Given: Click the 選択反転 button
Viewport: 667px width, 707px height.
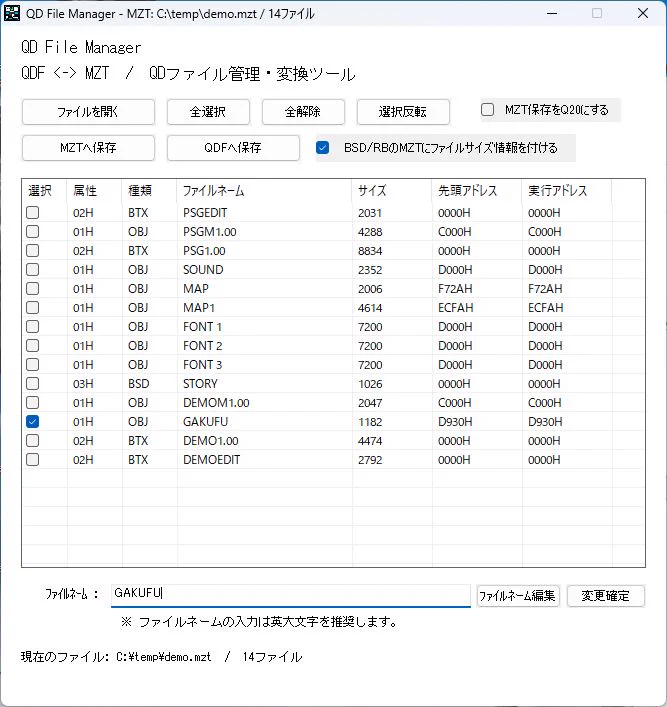Looking at the screenshot, I should (x=403, y=111).
